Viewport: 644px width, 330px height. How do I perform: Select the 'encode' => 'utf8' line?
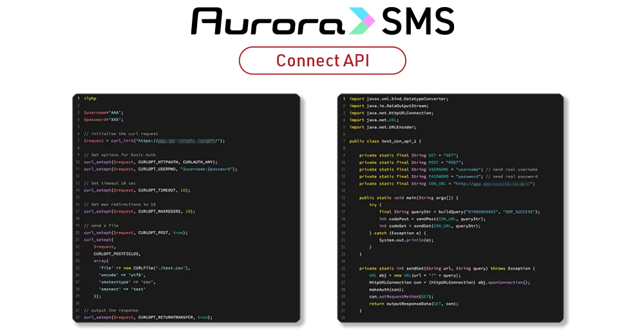coord(122,275)
